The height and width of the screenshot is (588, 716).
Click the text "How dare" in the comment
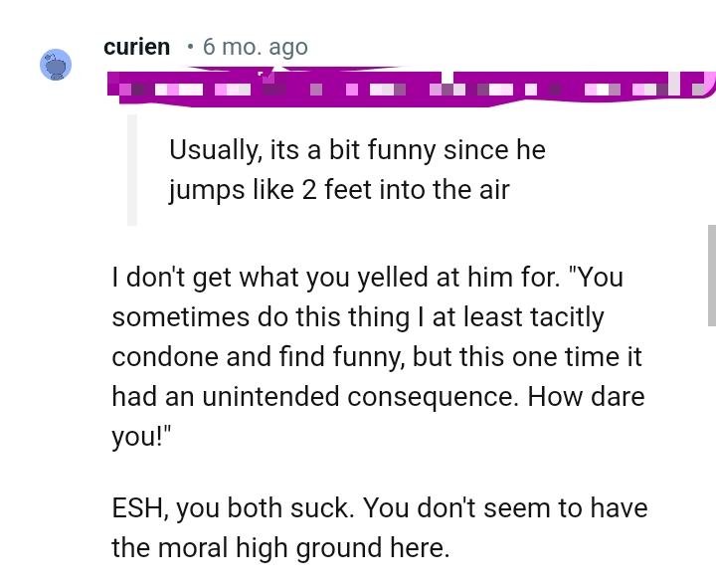[x=586, y=396]
